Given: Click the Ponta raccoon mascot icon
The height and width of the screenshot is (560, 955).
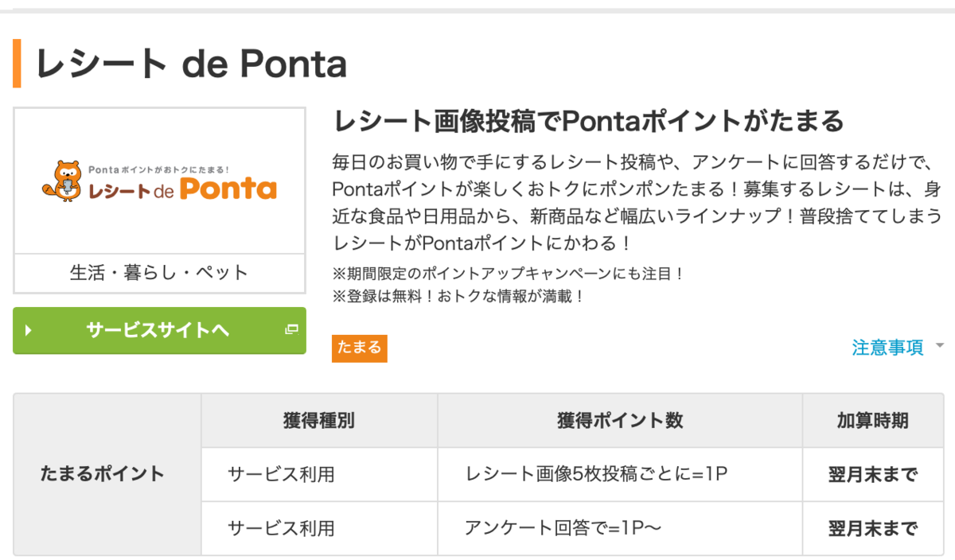Looking at the screenshot, I should click(64, 181).
